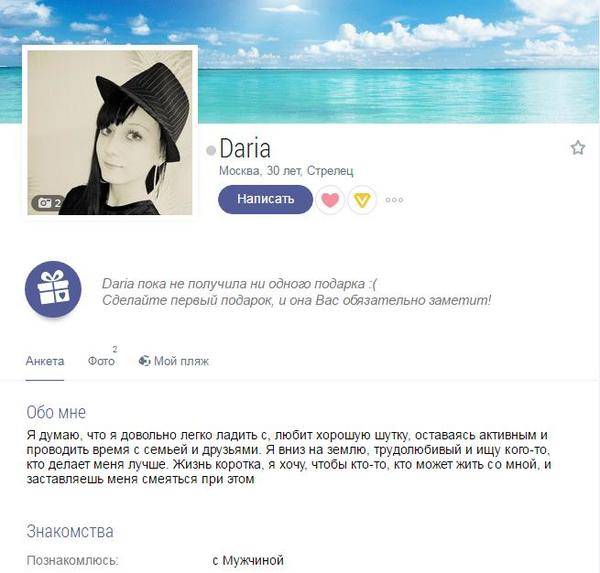Open the three-dots more options menu

(x=394, y=199)
